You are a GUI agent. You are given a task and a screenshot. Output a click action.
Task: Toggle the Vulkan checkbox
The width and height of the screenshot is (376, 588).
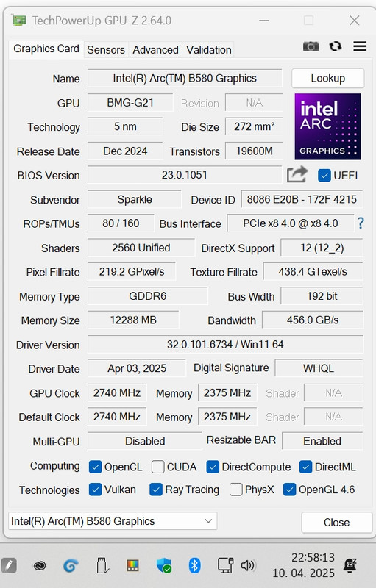(x=96, y=490)
